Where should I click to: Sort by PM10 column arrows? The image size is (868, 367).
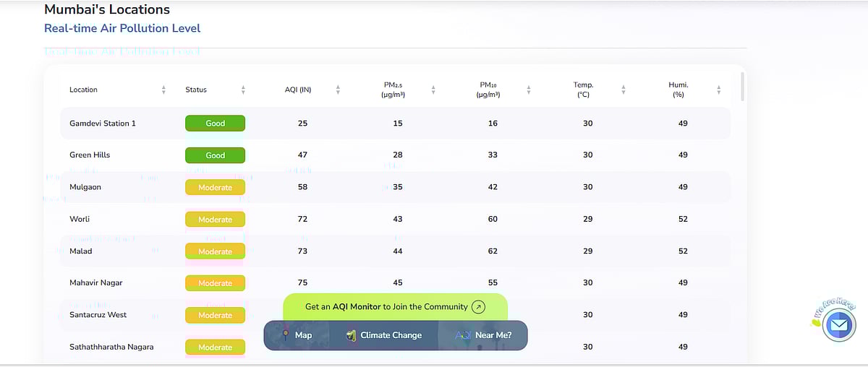click(x=529, y=90)
